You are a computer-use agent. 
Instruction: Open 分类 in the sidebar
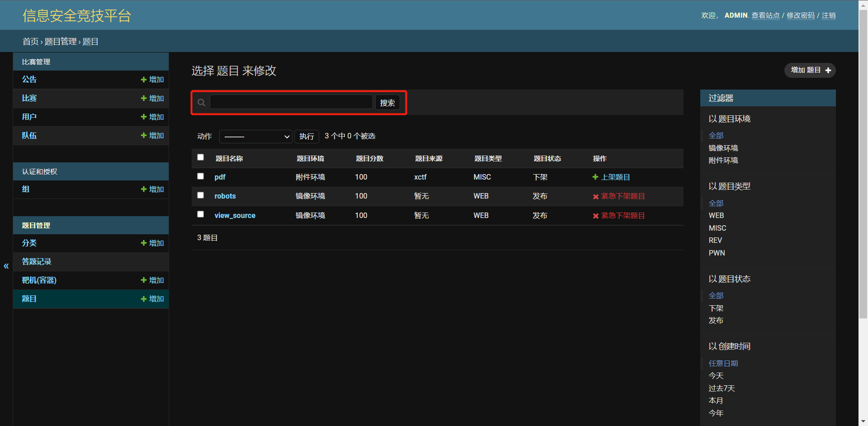click(x=29, y=243)
